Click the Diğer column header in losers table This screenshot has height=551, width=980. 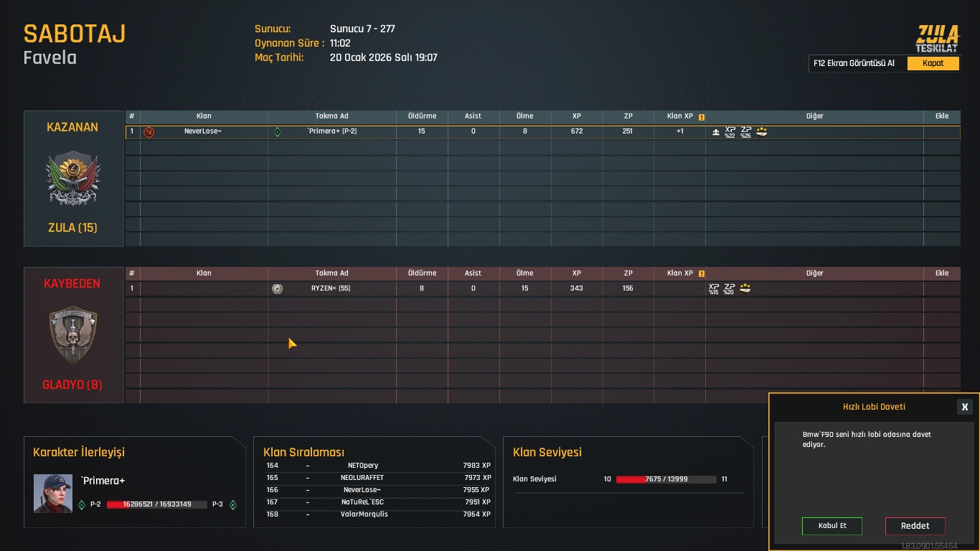point(815,273)
